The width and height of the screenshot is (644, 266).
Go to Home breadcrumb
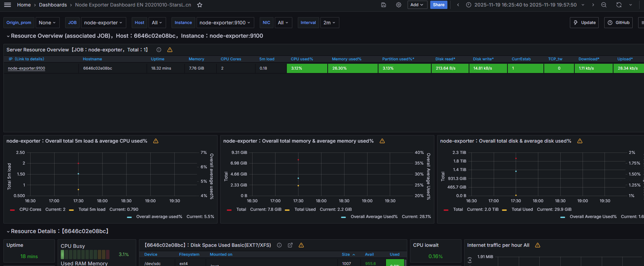(24, 5)
